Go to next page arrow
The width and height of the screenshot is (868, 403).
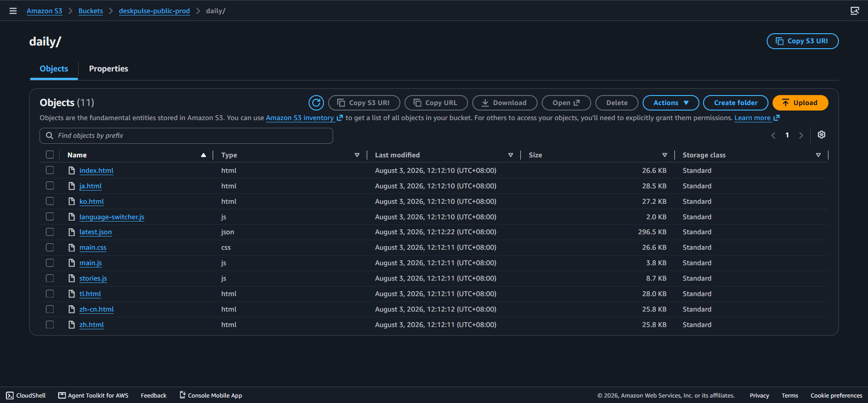[x=801, y=136]
